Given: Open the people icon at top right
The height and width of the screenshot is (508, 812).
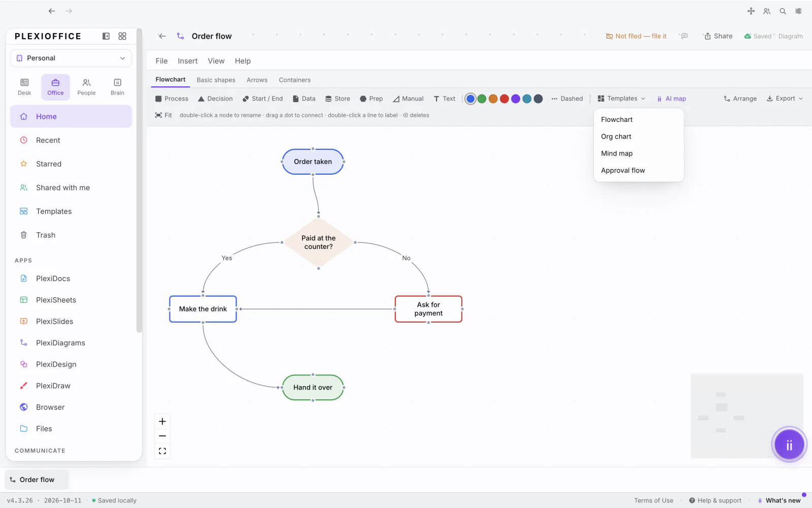Looking at the screenshot, I should point(767,11).
